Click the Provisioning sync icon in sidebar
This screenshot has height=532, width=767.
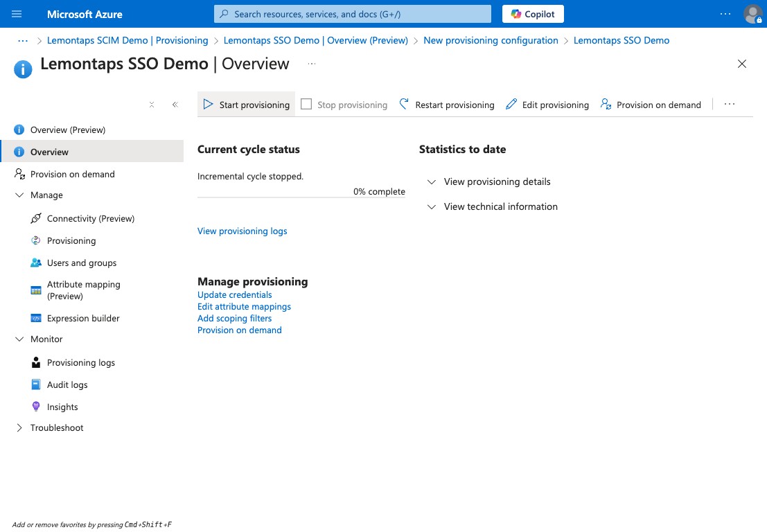(36, 240)
